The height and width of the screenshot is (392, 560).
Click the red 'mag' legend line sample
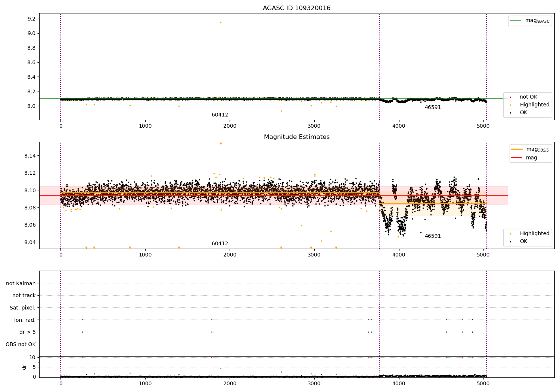517,158
